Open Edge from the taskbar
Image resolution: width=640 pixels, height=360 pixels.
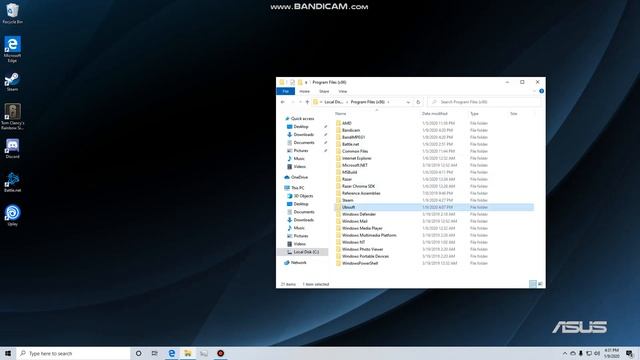(171, 353)
